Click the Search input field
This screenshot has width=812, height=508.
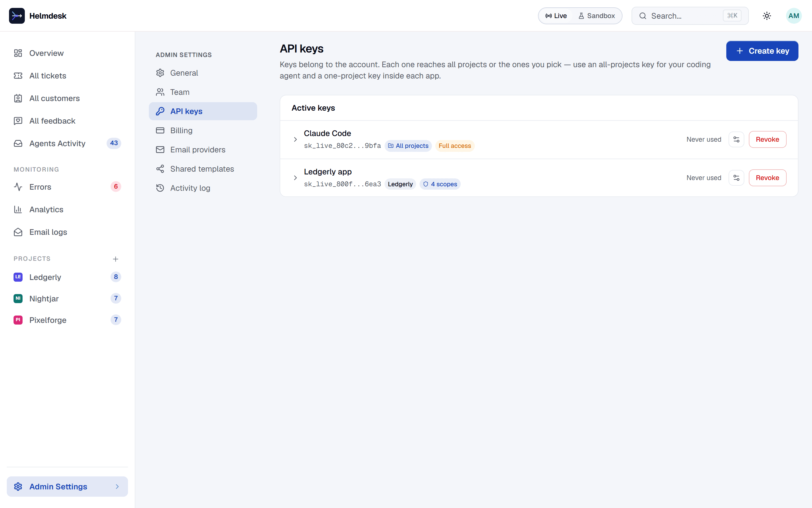click(690, 16)
